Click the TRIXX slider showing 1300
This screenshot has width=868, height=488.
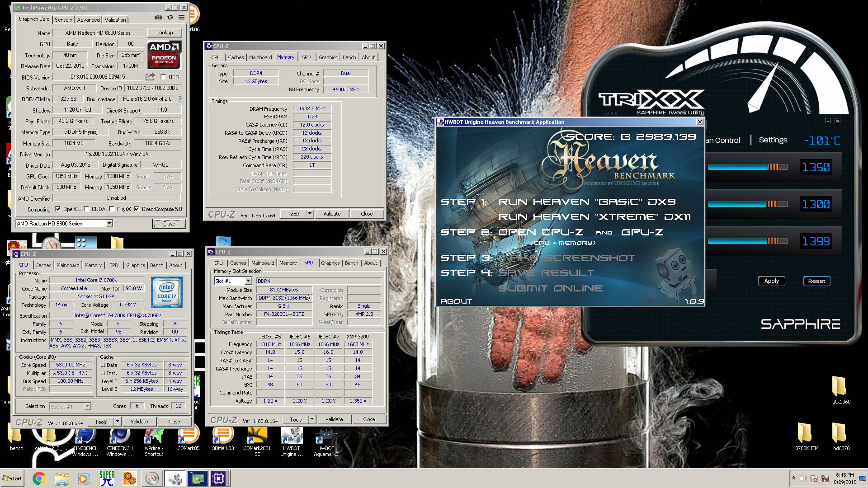tap(748, 204)
